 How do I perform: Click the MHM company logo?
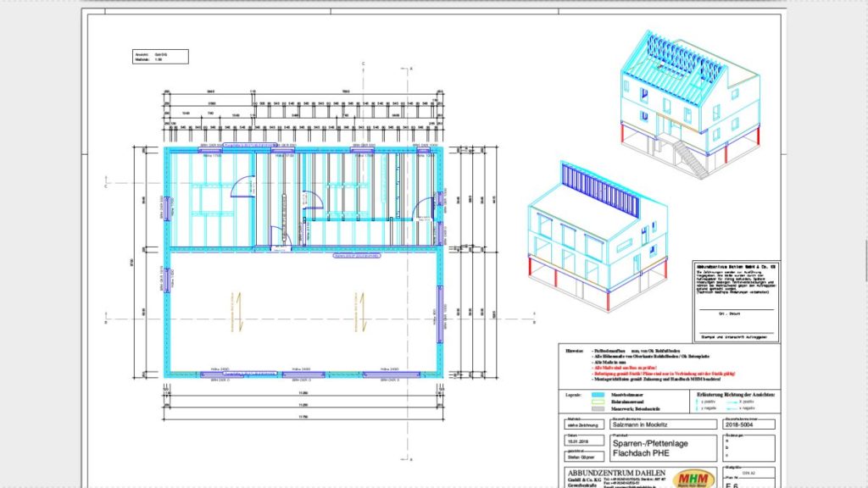click(x=693, y=475)
